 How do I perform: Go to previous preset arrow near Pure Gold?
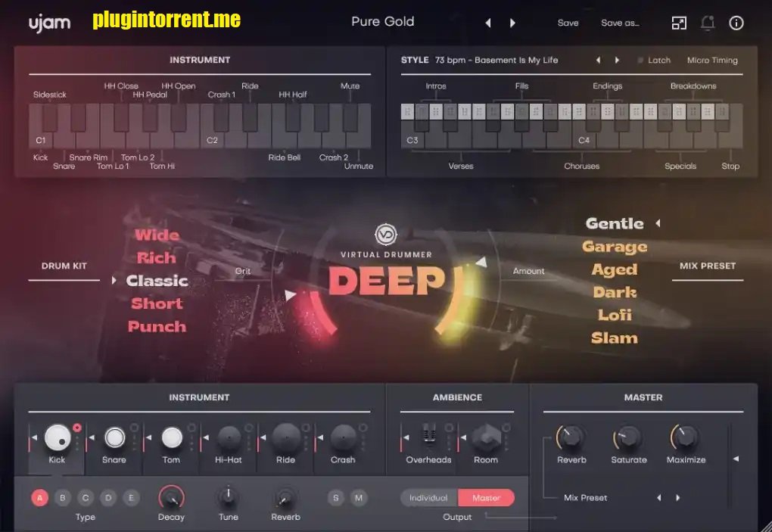[x=488, y=23]
